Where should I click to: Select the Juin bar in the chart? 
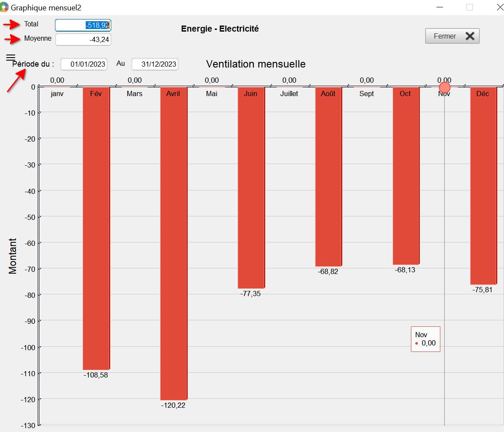click(251, 190)
